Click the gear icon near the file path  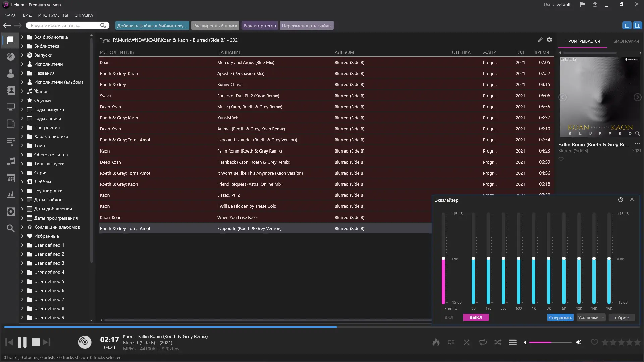point(549,40)
